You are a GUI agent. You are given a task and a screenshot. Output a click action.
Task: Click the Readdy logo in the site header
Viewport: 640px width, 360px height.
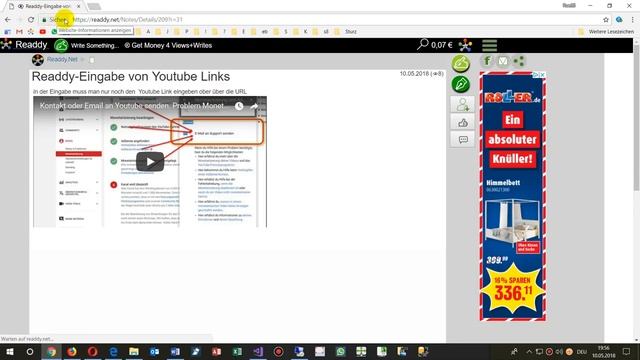click(24, 45)
